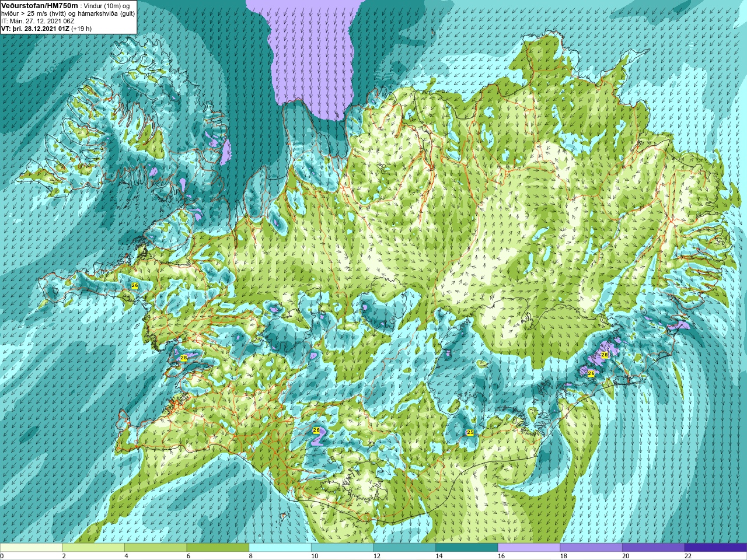This screenshot has height=560, width=747.
Task: Click the Veðurstofan/HM750m map title
Action: (39, 5)
